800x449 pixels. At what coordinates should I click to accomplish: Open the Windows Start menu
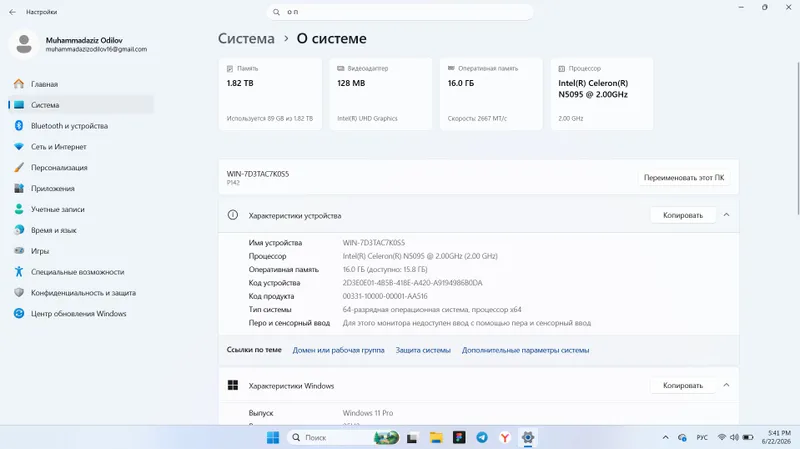(x=273, y=437)
